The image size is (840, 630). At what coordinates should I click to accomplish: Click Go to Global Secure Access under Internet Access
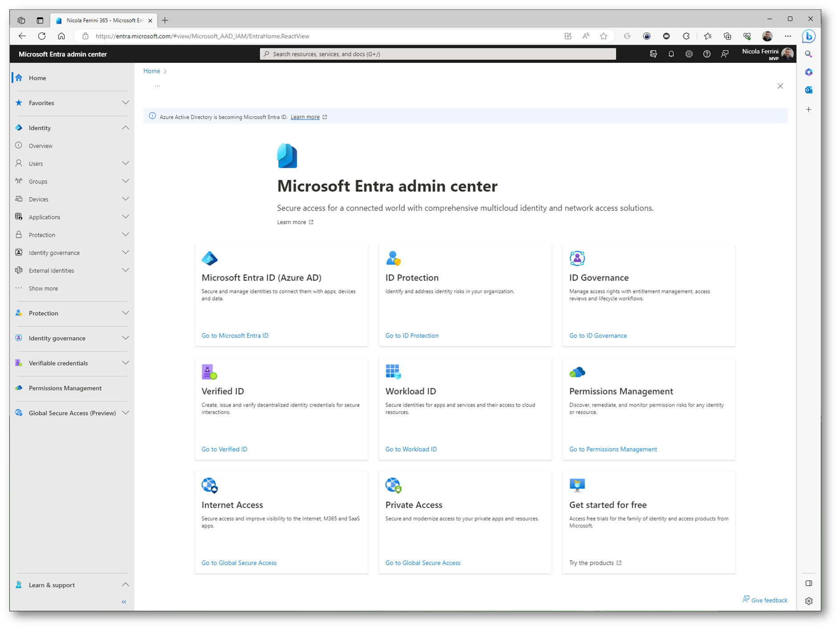click(239, 563)
